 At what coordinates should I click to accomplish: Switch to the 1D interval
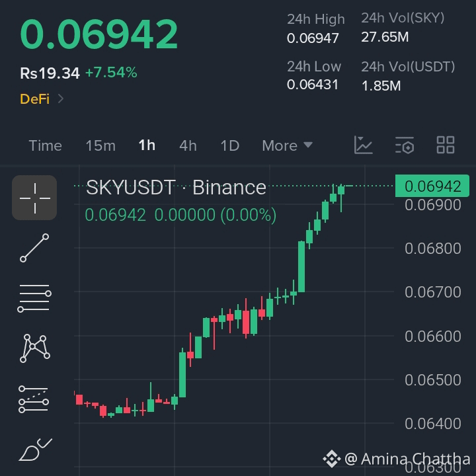click(230, 145)
